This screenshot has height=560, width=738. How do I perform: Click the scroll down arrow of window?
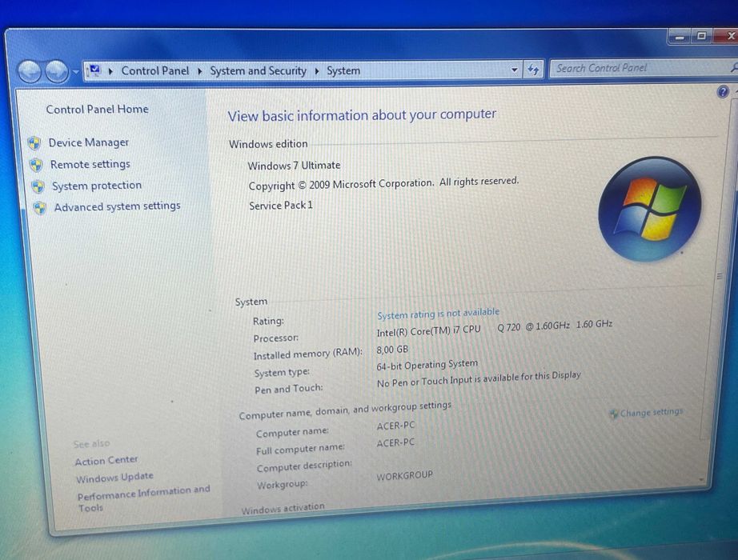702,481
